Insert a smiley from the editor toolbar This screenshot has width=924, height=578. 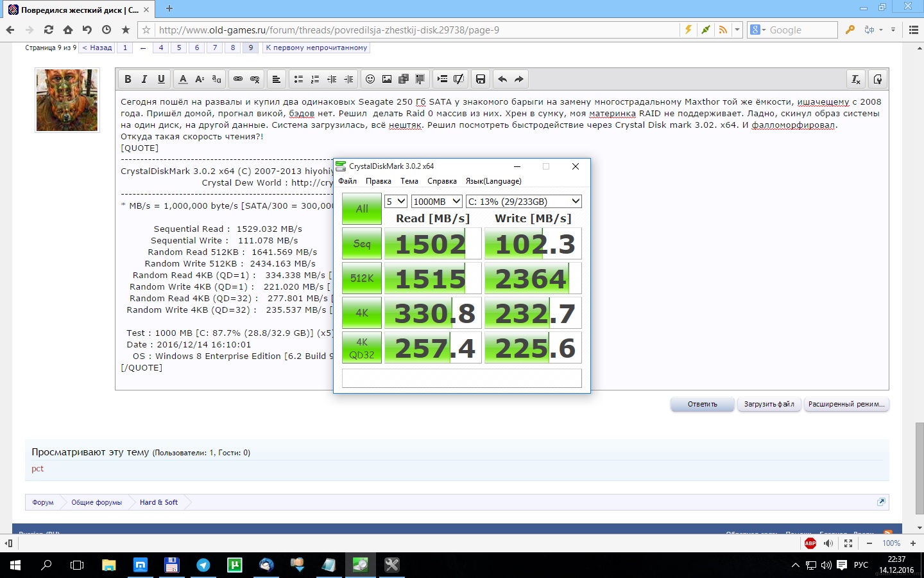point(370,79)
